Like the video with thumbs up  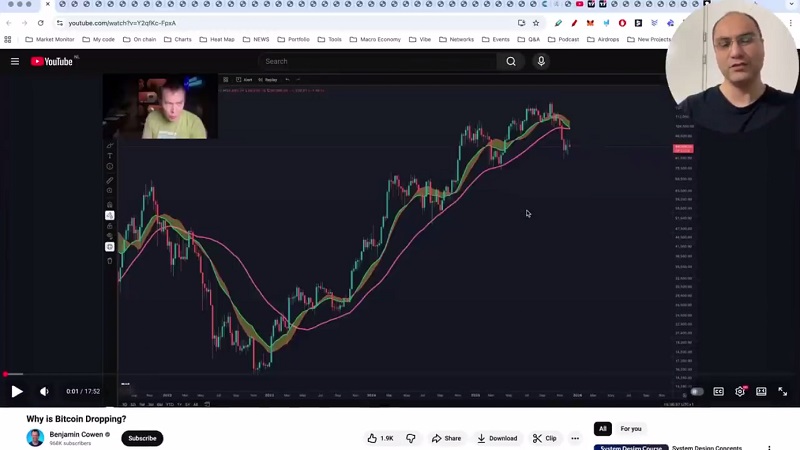380,438
